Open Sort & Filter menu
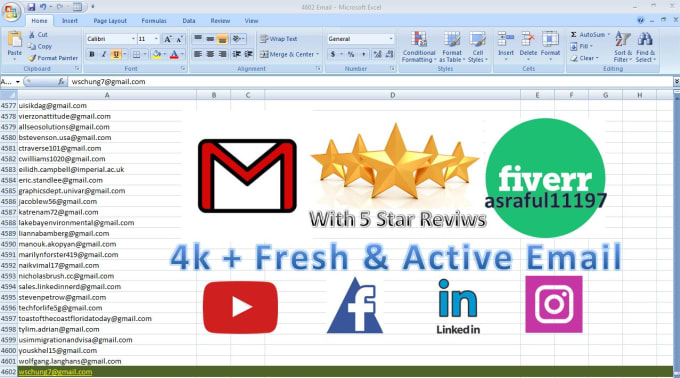 click(623, 47)
